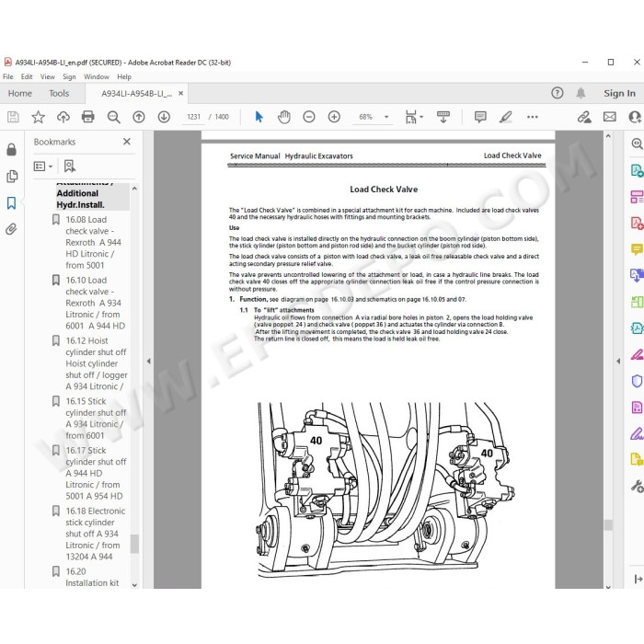
Task: Go to next page arrow
Action: tap(164, 117)
